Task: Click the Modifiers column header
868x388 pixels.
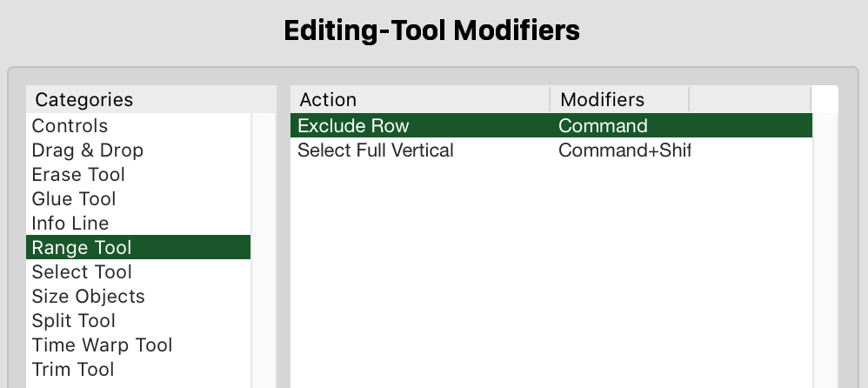Action: [619, 99]
